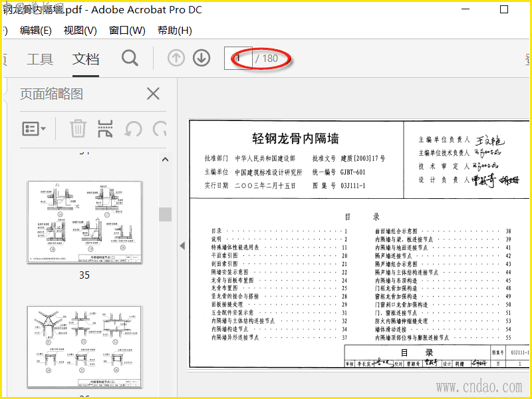Image resolution: width=532 pixels, height=399 pixels.
Task: Click the search magnifier icon
Action: [x=130, y=59]
